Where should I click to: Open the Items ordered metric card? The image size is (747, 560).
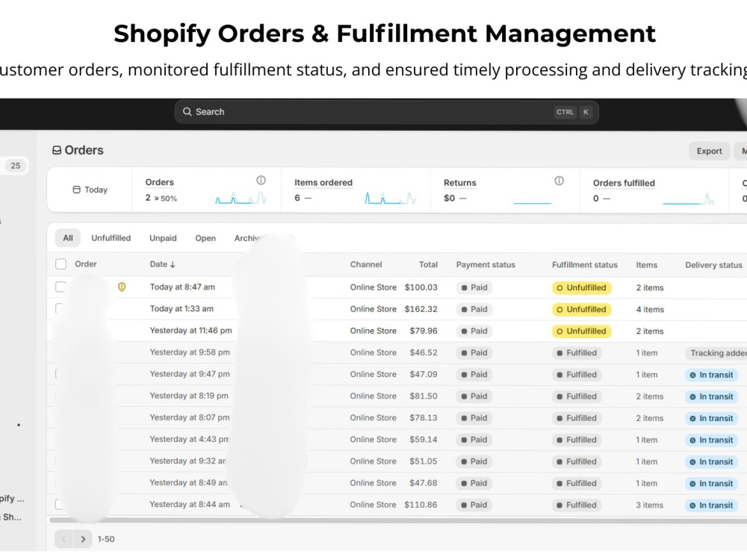356,190
